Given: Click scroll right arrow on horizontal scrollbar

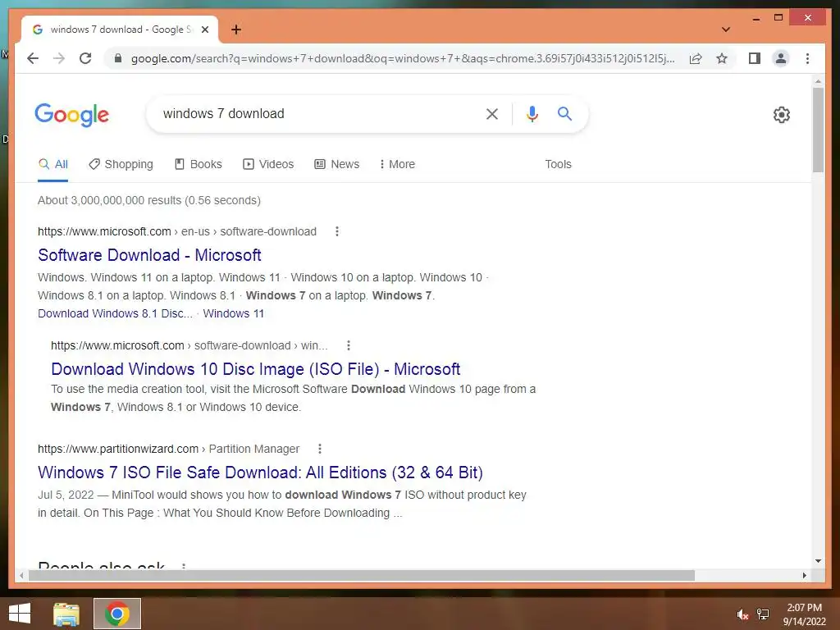Looking at the screenshot, I should coord(804,575).
